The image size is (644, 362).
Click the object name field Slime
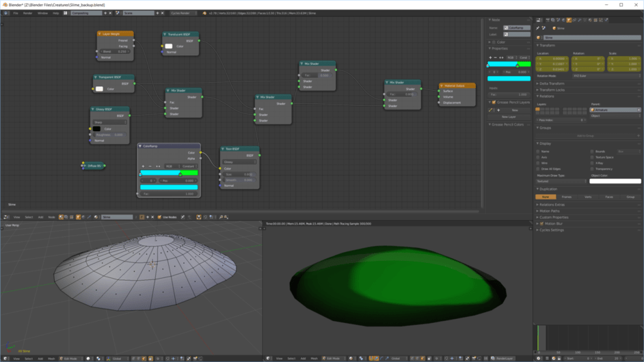click(x=591, y=38)
